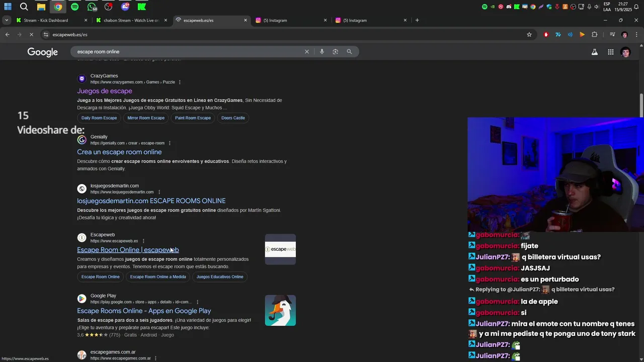Open more options for Genially result
This screenshot has width=644, height=362.
(x=170, y=143)
